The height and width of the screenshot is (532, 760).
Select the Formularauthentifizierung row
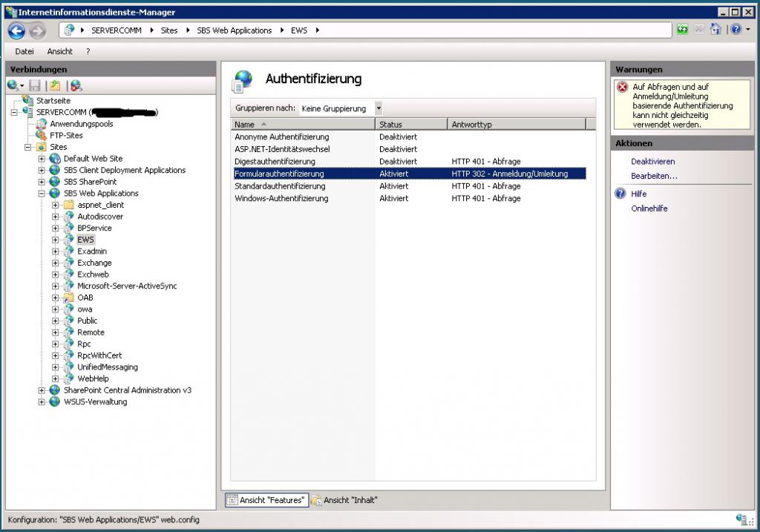pyautogui.click(x=409, y=174)
